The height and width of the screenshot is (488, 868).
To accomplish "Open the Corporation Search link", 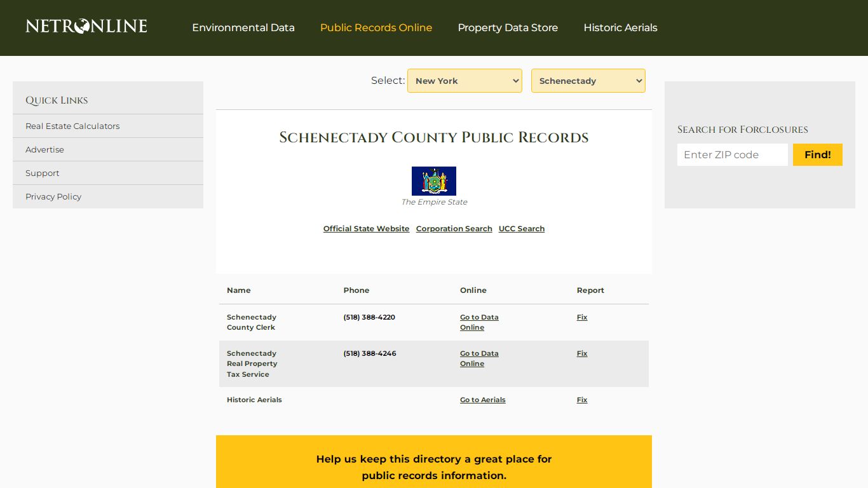I will [x=454, y=229].
